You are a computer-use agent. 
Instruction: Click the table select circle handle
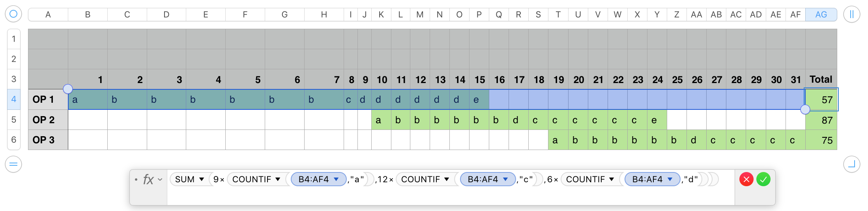click(13, 14)
